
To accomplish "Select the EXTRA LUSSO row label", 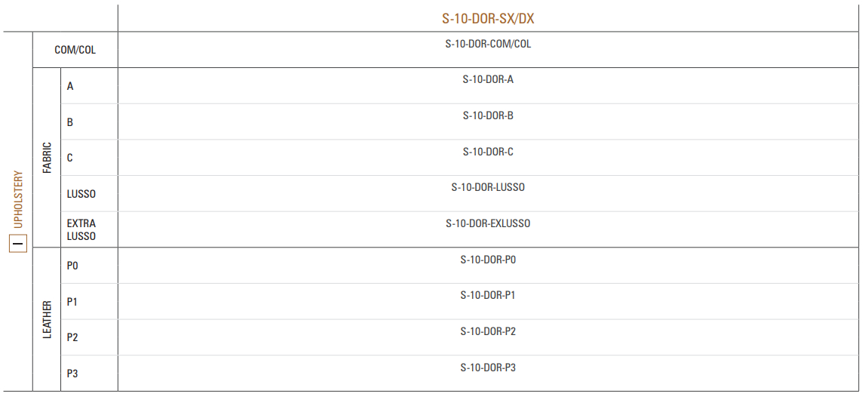I will [81, 229].
